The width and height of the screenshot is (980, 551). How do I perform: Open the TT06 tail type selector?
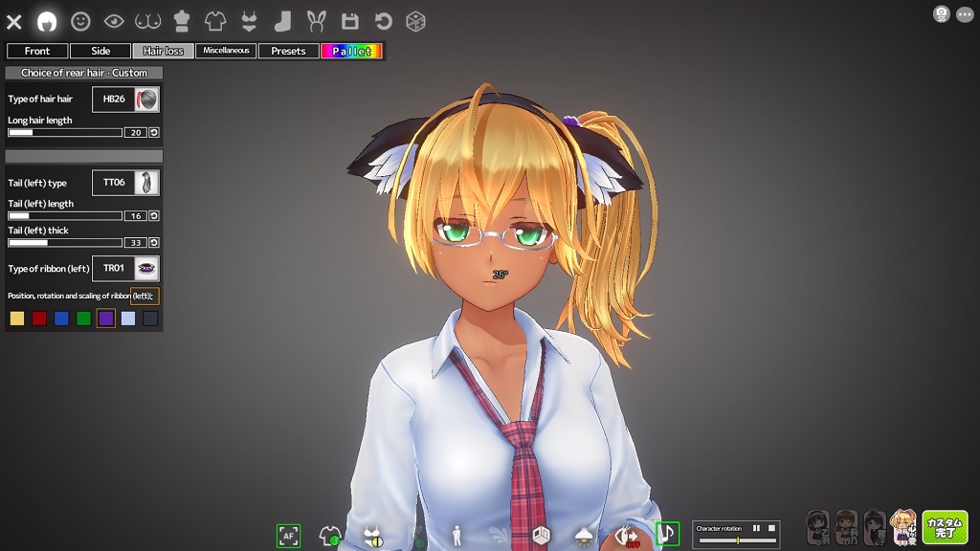tap(125, 183)
